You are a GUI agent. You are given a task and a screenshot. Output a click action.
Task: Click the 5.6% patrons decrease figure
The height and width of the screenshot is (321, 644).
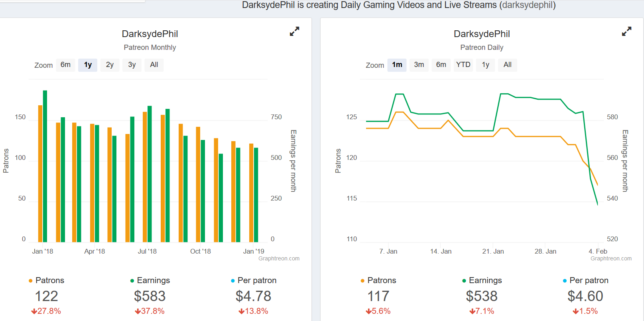click(x=378, y=311)
